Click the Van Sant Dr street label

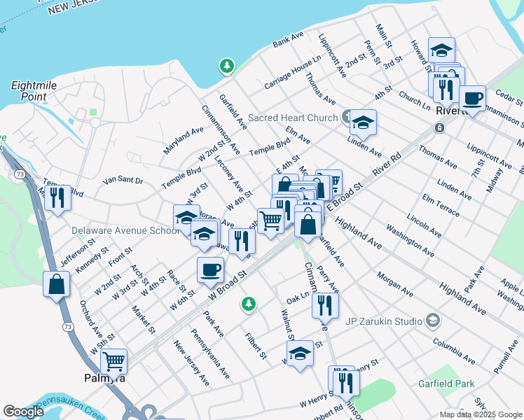coord(123,181)
